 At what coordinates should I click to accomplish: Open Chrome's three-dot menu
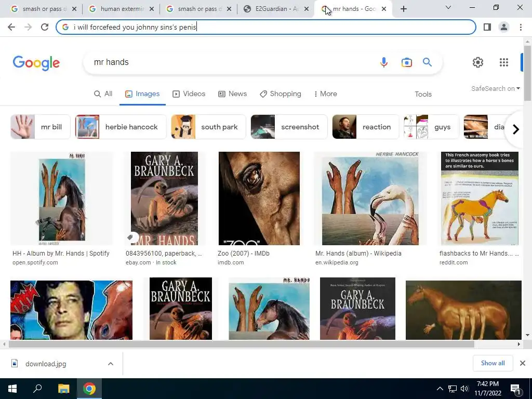pyautogui.click(x=521, y=27)
